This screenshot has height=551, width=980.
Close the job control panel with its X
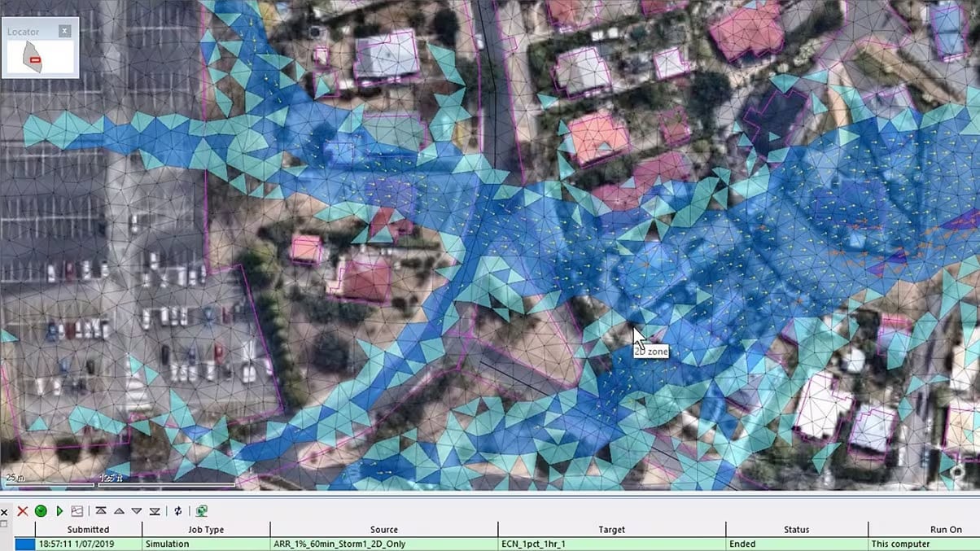(x=5, y=513)
